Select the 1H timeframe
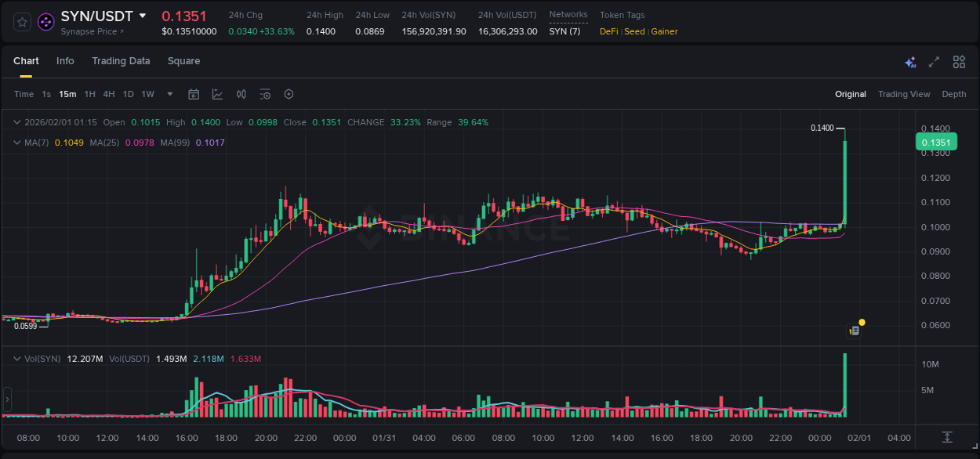The height and width of the screenshot is (459, 980). pos(89,94)
